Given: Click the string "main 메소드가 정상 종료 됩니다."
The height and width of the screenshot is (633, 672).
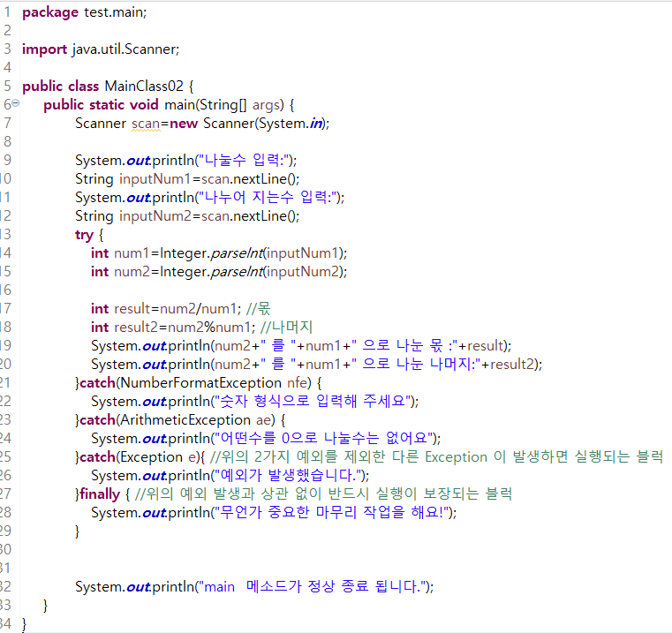Looking at the screenshot, I should (x=313, y=586).
